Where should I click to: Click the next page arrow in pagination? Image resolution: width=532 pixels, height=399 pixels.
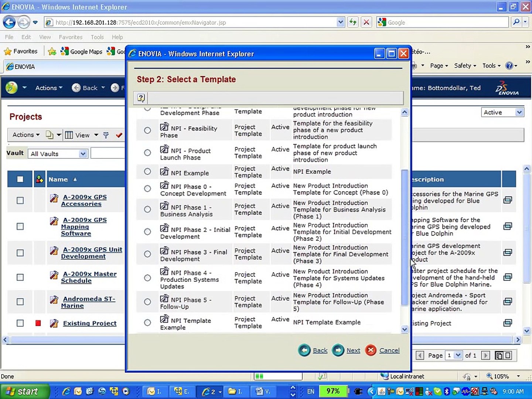click(486, 355)
